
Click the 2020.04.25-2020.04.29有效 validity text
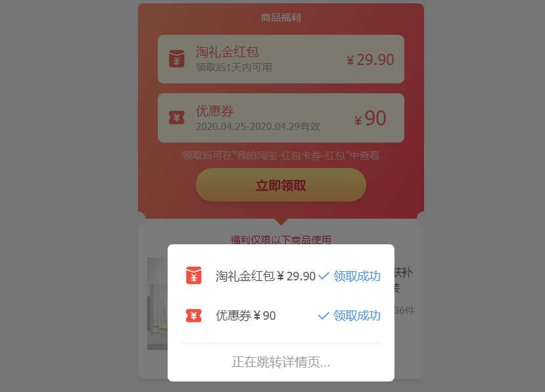click(x=258, y=126)
